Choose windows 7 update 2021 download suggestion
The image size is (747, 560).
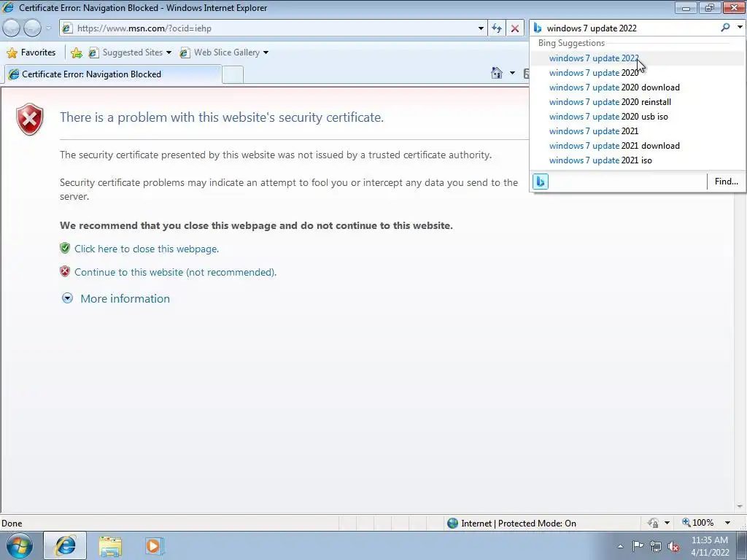(638, 146)
